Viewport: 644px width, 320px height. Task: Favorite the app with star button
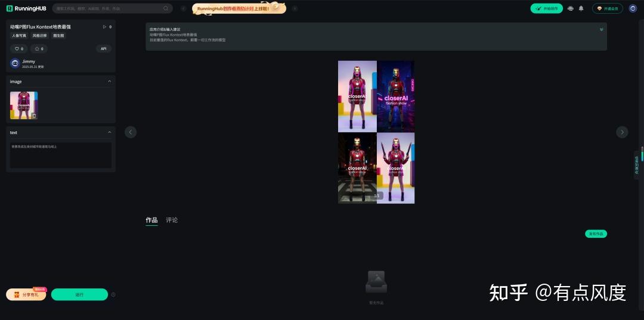39,49
